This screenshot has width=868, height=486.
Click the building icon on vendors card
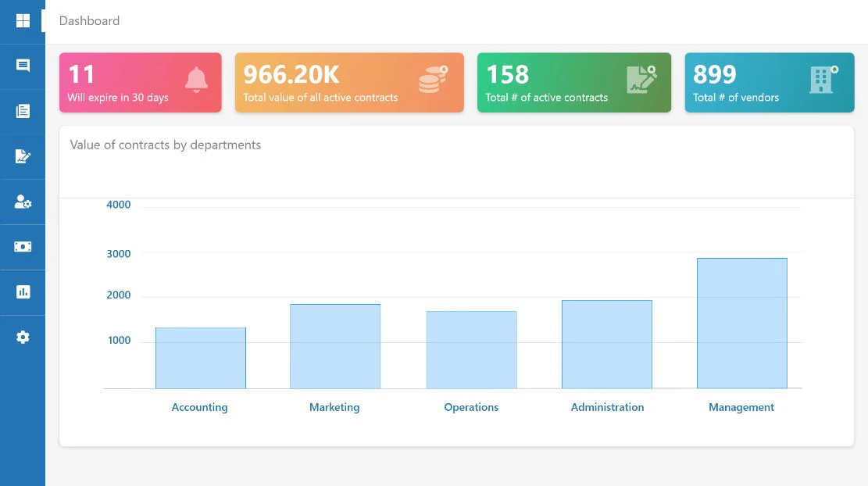point(823,79)
